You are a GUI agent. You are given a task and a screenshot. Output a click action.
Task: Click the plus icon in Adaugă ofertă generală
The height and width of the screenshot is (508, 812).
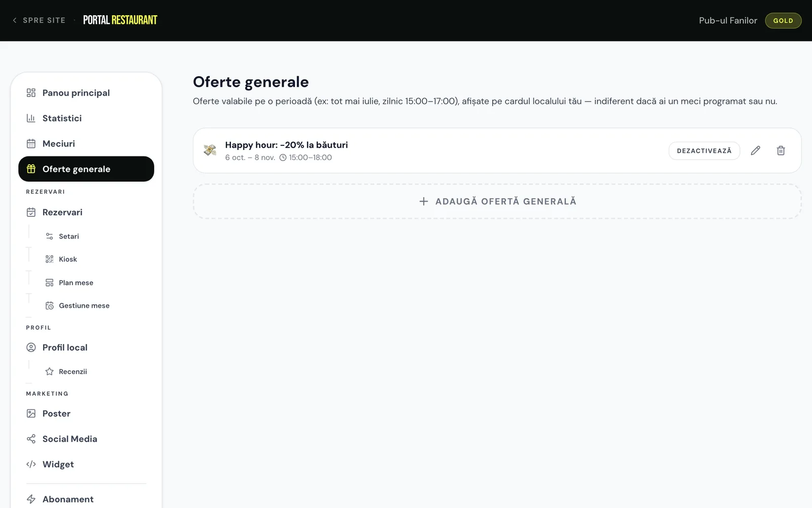[x=423, y=201]
